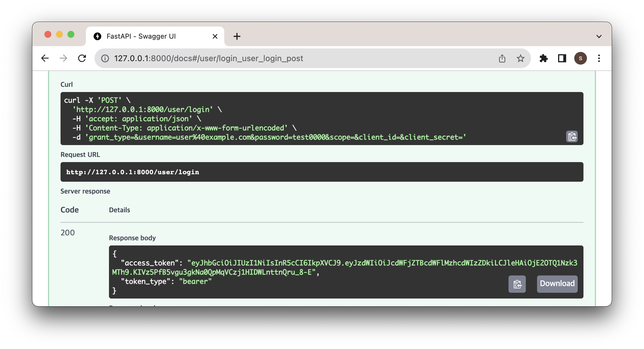This screenshot has width=644, height=349.
Task: Open a new browser tab
Action: [237, 36]
